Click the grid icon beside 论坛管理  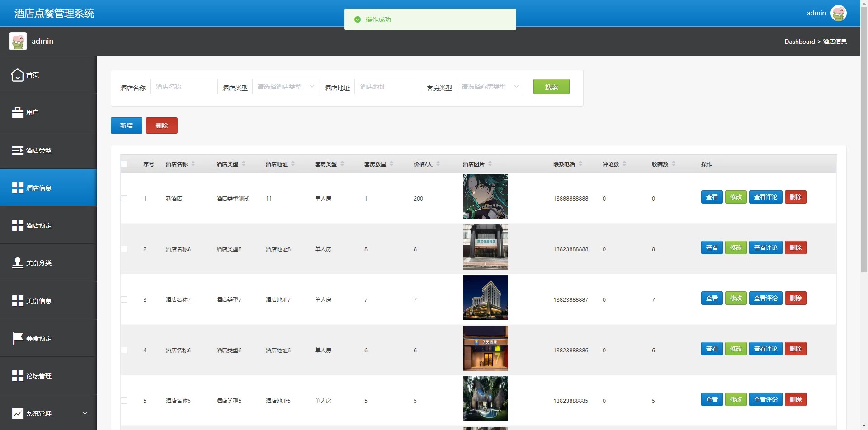(x=17, y=376)
